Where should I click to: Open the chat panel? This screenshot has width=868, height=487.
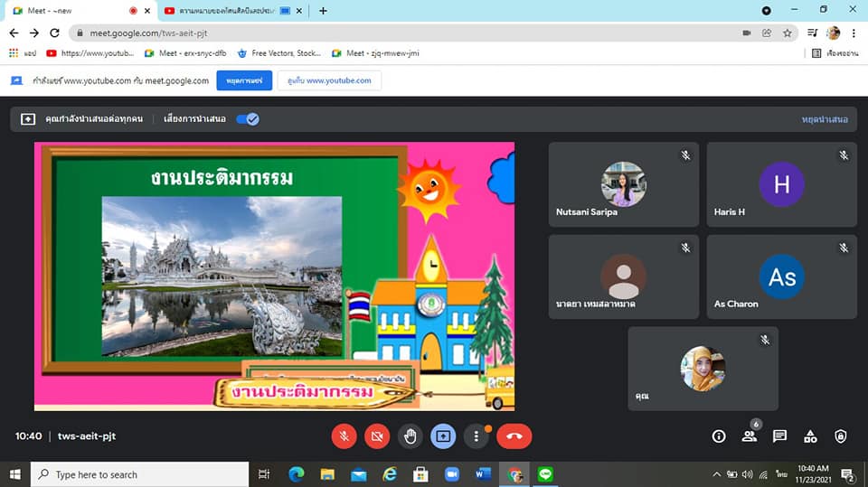(x=779, y=436)
